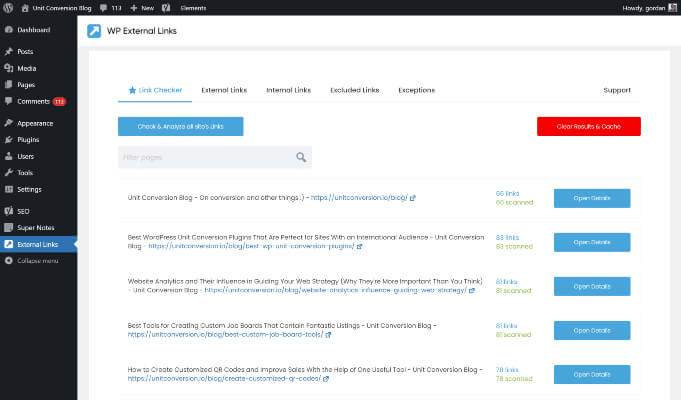Click the Dashboard sidebar icon

(x=9, y=30)
